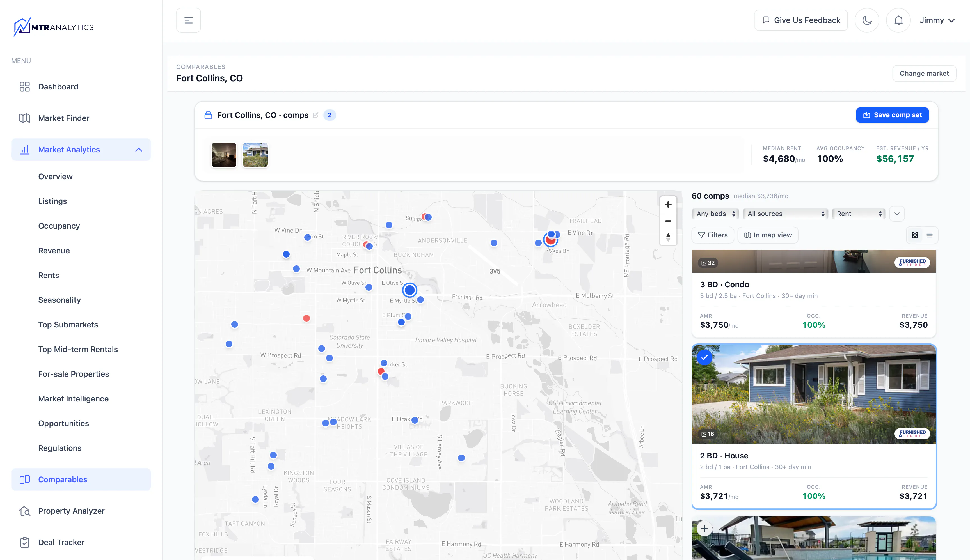This screenshot has height=560, width=970.
Task: Click Market Analytics bar chart icon
Action: tap(25, 150)
